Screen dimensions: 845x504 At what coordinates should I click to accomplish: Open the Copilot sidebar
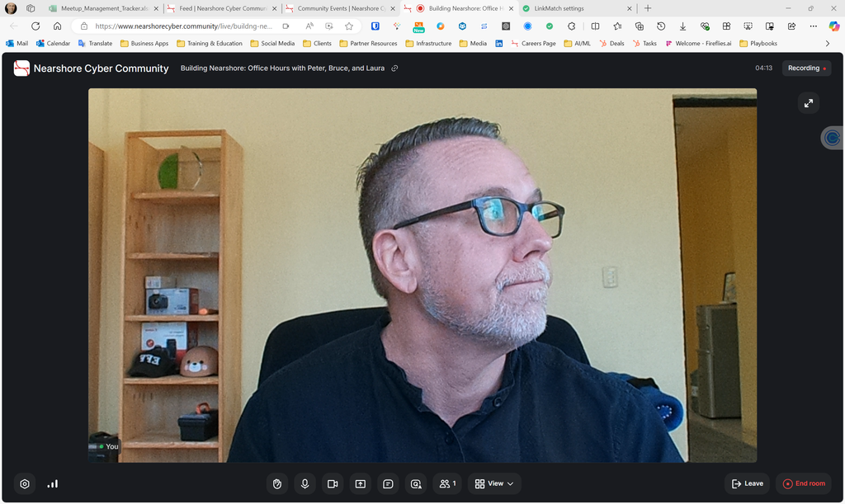834,26
